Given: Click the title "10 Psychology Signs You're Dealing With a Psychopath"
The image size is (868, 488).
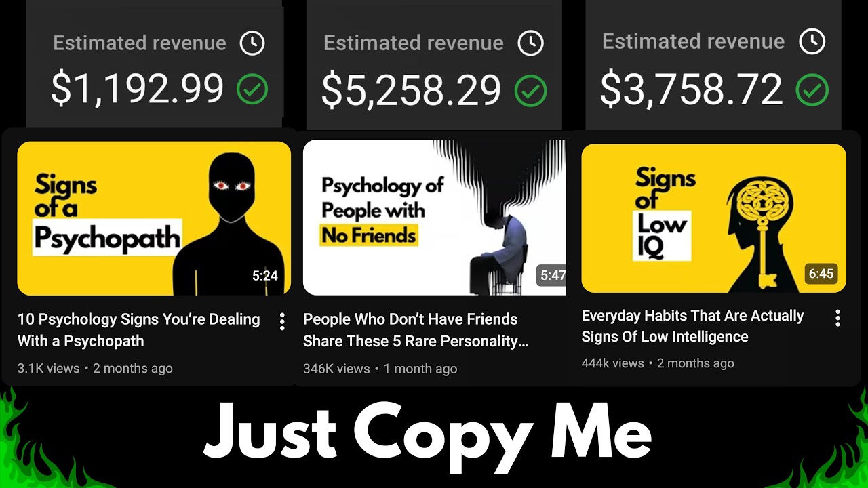Looking at the screenshot, I should [139, 330].
